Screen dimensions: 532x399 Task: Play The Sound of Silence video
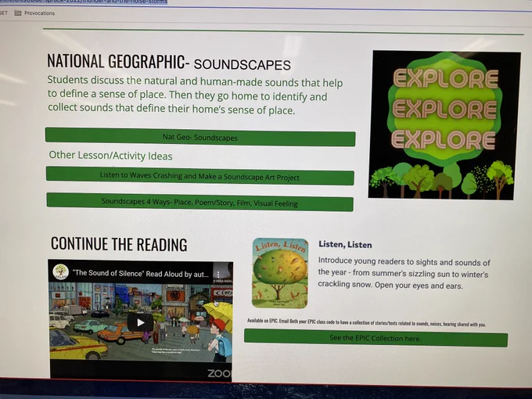pyautogui.click(x=140, y=322)
